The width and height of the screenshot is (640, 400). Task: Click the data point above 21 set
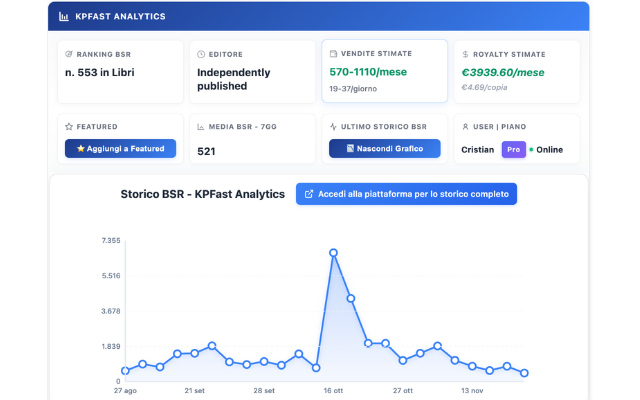[x=195, y=353]
